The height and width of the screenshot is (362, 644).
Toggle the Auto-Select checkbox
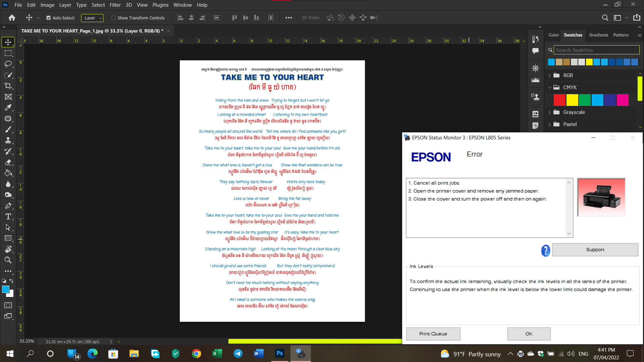tap(49, 18)
